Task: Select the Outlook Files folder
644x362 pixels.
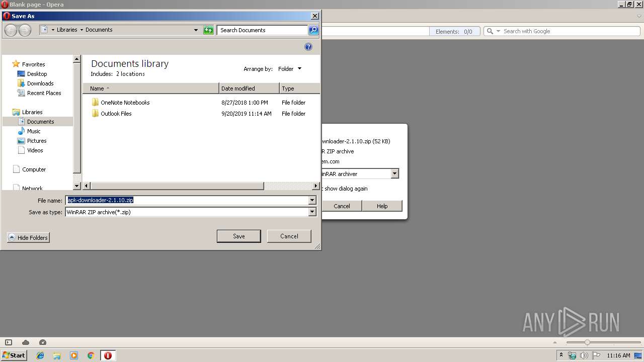Action: coord(116,114)
